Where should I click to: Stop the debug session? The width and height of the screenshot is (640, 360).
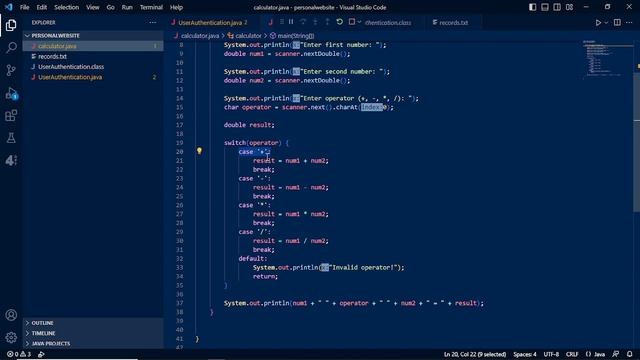pos(352,22)
